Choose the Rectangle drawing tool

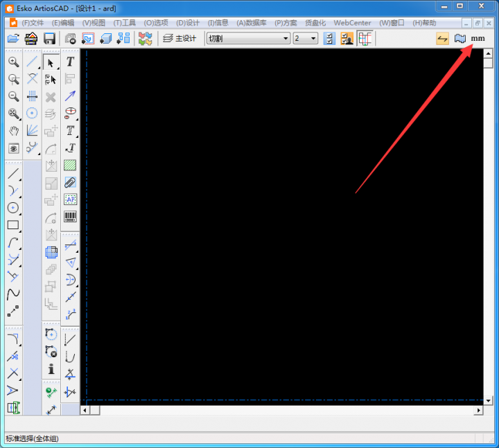(13, 225)
